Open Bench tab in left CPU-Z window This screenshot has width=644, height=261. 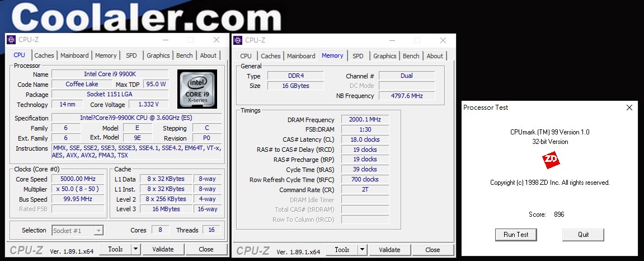click(x=185, y=55)
